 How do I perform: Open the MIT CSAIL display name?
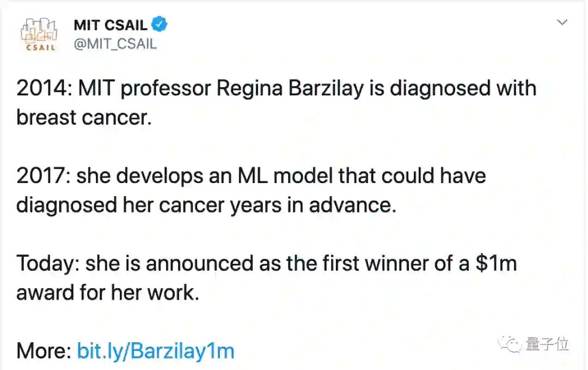point(111,25)
